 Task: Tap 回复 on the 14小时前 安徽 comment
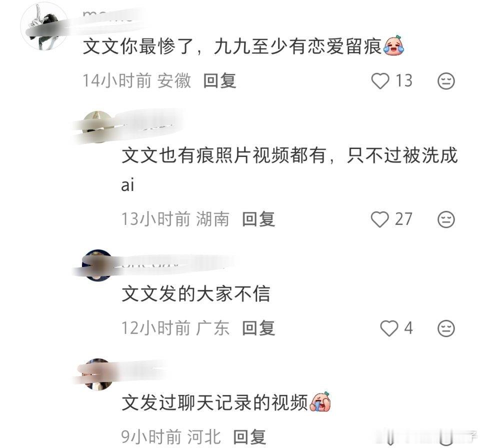pos(219,81)
